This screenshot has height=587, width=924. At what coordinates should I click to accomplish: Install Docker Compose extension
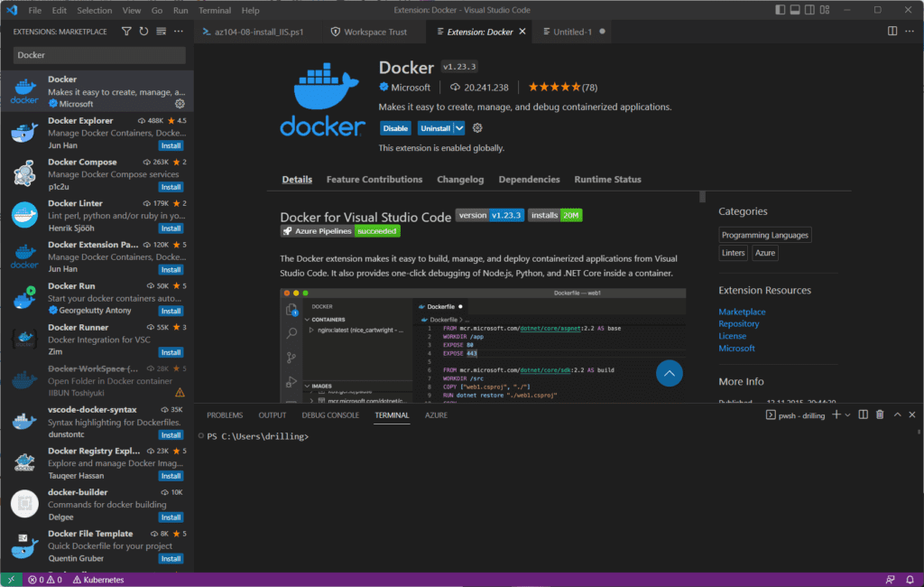[x=171, y=187]
